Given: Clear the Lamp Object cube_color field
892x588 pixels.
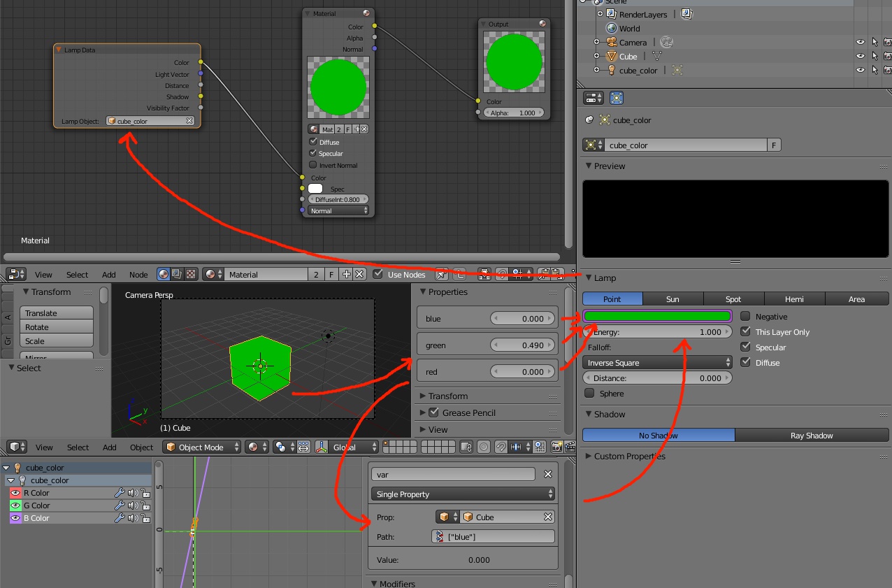Looking at the screenshot, I should pyautogui.click(x=189, y=121).
